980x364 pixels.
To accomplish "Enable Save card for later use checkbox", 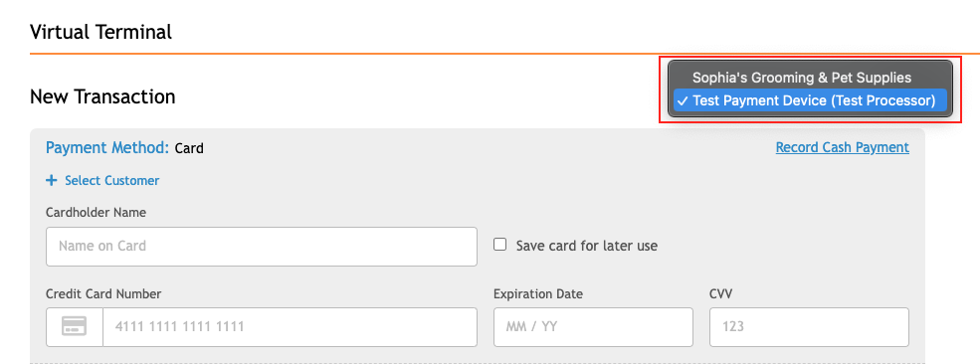I will [x=500, y=245].
